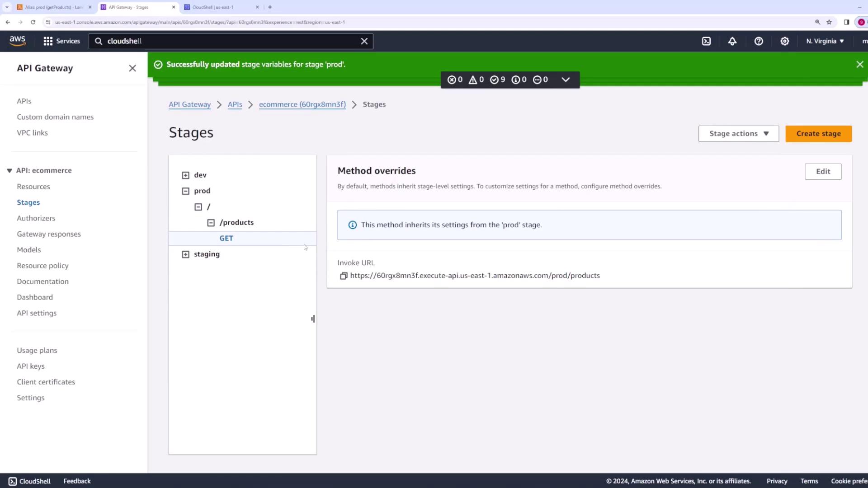Open CloudShell from the top navigation icon
The width and height of the screenshot is (868, 488).
pyautogui.click(x=706, y=41)
